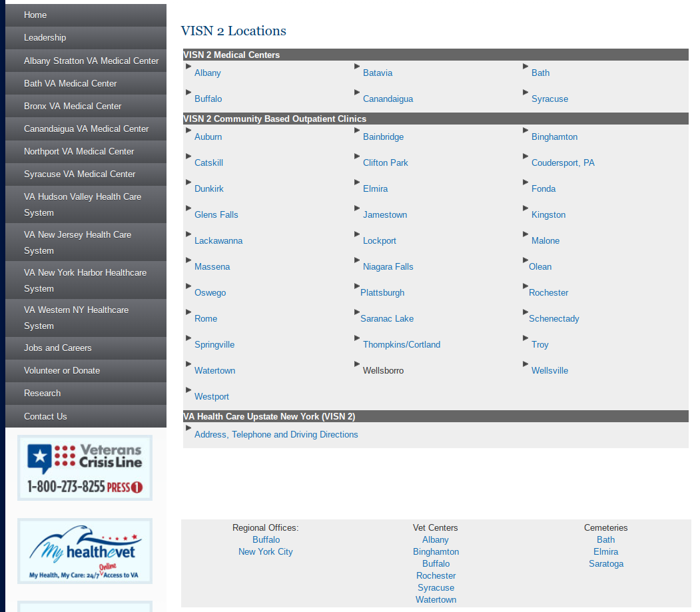Click the Veterans Crisis Line banner

[85, 467]
